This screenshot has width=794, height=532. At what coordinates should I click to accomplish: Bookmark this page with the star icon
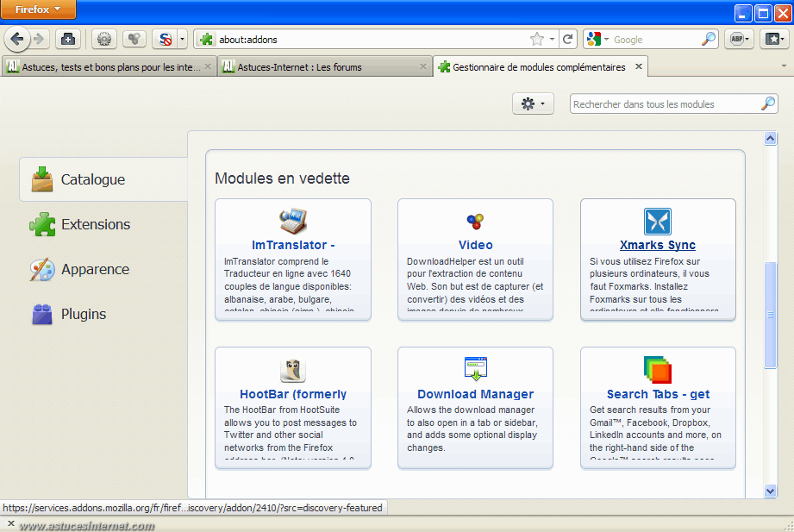(537, 39)
